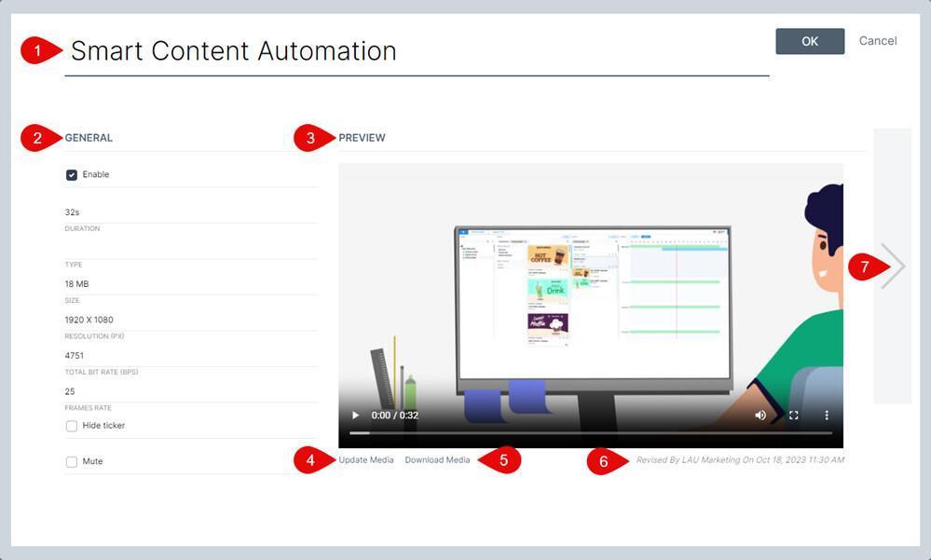Click the 4751 bit rate value
Image resolution: width=931 pixels, height=560 pixels.
pos(75,355)
